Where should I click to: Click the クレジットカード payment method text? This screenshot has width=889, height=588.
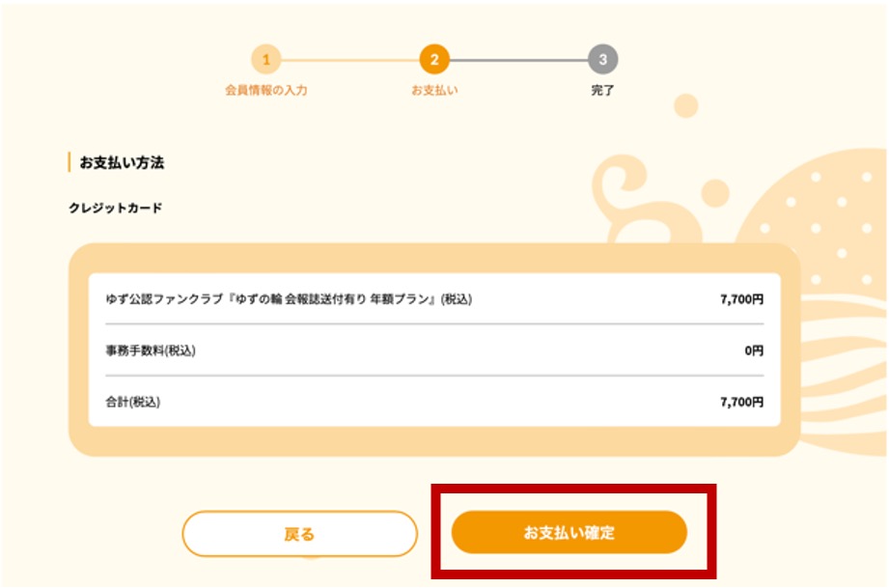pos(115,208)
